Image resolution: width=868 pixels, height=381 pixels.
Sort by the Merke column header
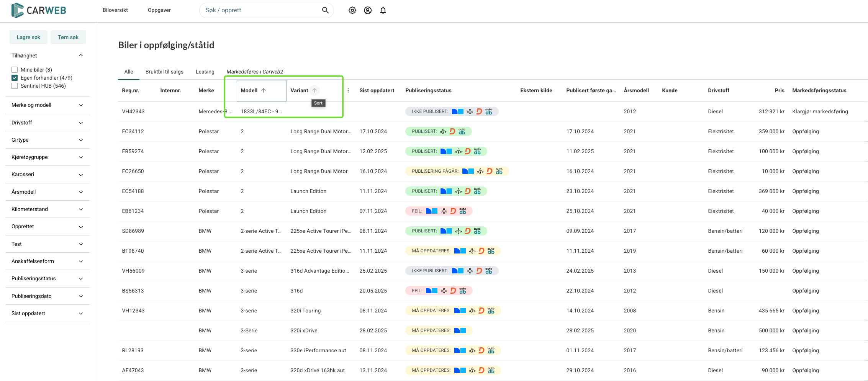(206, 90)
